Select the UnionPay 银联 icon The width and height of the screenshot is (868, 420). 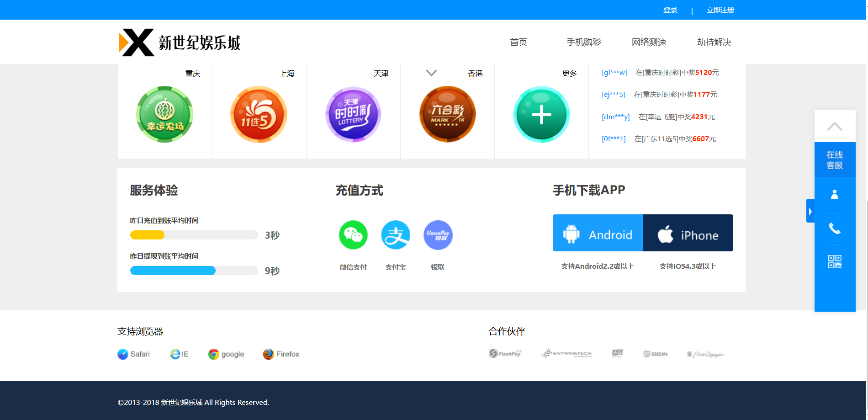click(x=438, y=235)
